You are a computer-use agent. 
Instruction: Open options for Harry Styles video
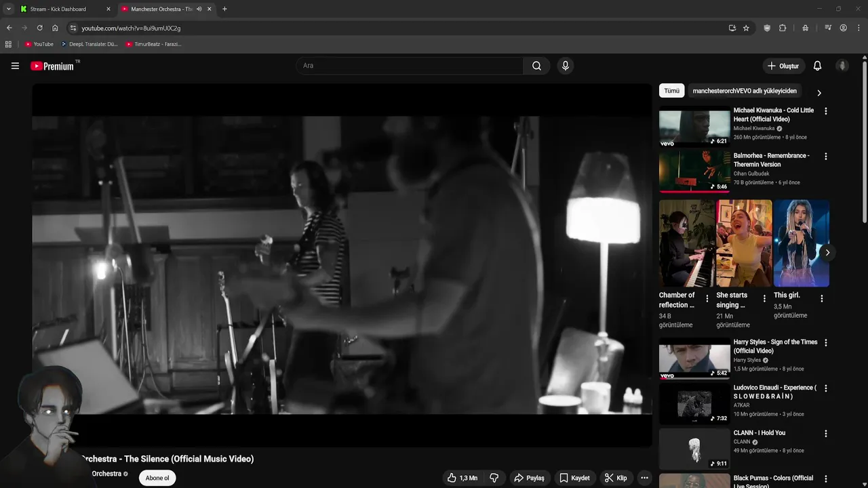click(x=825, y=343)
